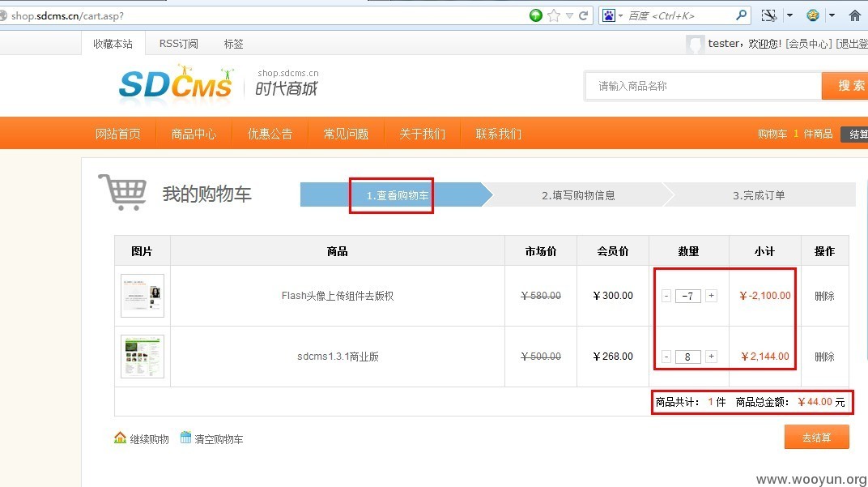Open 关于我们 menu item
Viewport: 868px width, 487px height.
tap(423, 134)
